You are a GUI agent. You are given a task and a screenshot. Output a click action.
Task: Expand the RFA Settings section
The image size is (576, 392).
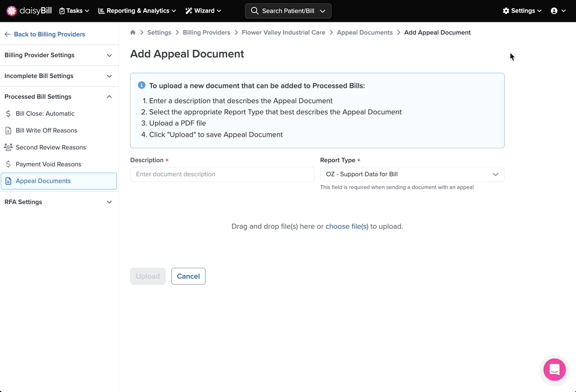pos(59,202)
